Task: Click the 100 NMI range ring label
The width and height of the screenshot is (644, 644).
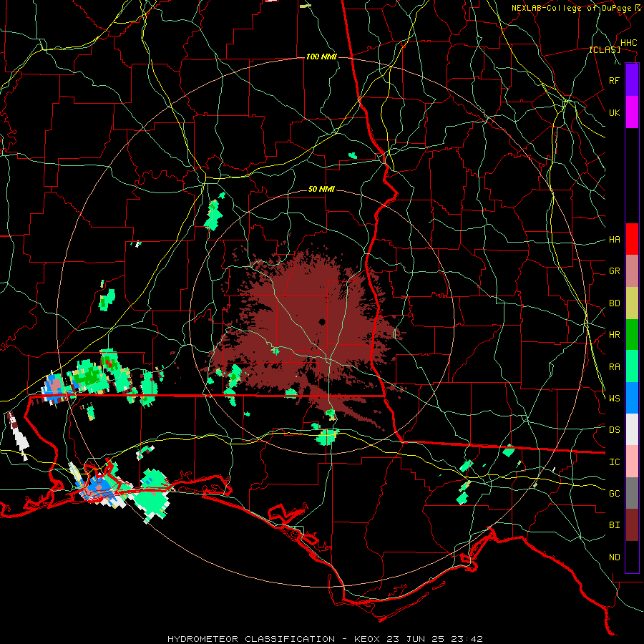Action: tap(321, 57)
